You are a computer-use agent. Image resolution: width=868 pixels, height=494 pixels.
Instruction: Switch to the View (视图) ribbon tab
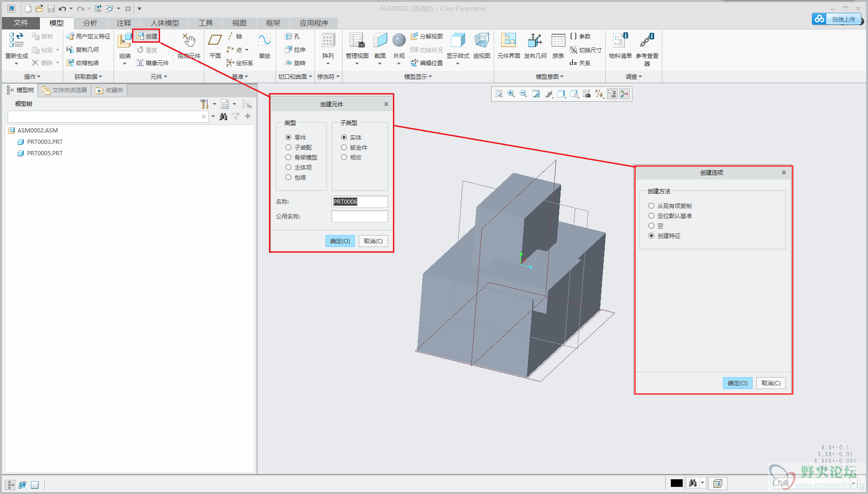[239, 23]
